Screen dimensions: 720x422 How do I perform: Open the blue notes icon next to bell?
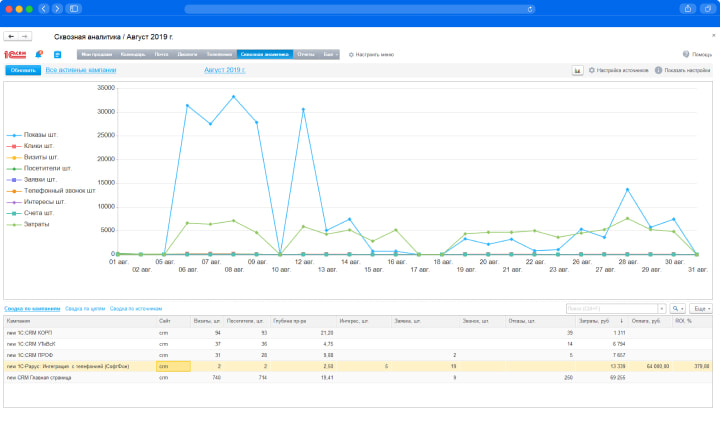pyautogui.click(x=57, y=55)
